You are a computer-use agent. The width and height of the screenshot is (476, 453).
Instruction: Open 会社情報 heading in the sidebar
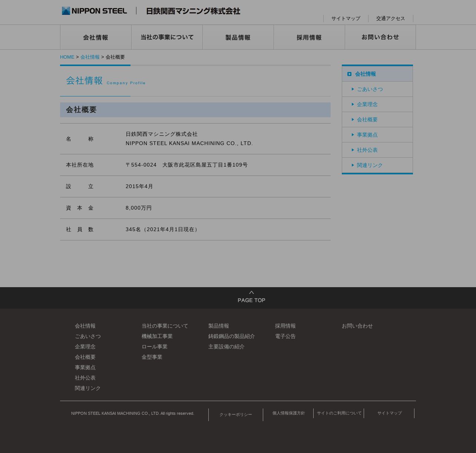(x=377, y=74)
